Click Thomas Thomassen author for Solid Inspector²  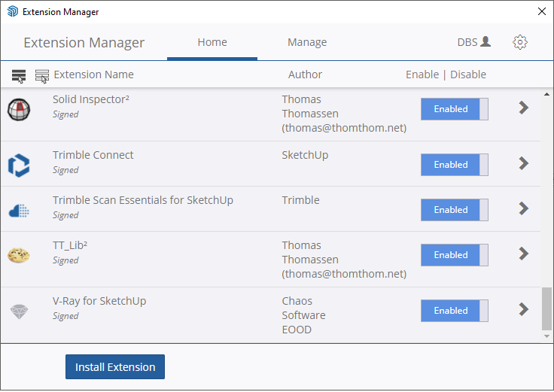tap(344, 114)
